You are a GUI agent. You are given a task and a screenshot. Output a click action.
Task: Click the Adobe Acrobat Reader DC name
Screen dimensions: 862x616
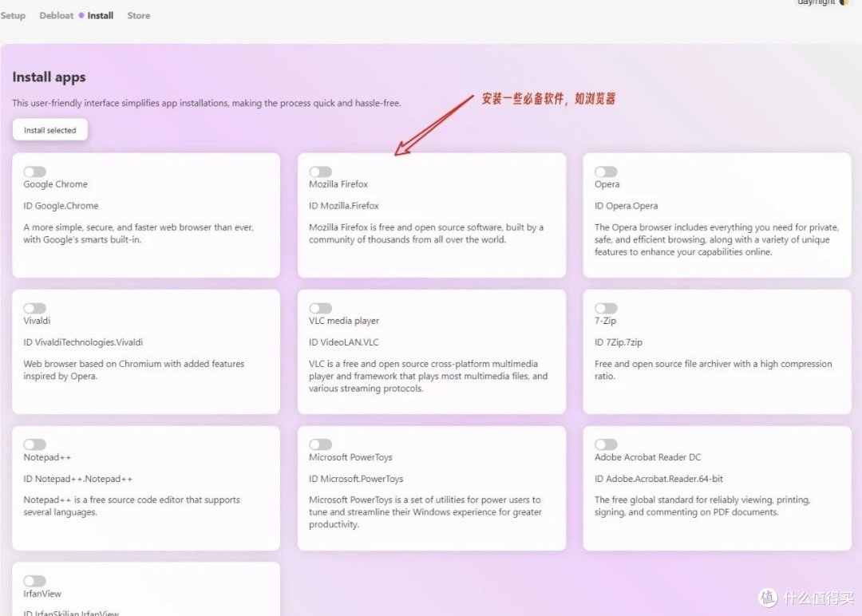point(647,457)
